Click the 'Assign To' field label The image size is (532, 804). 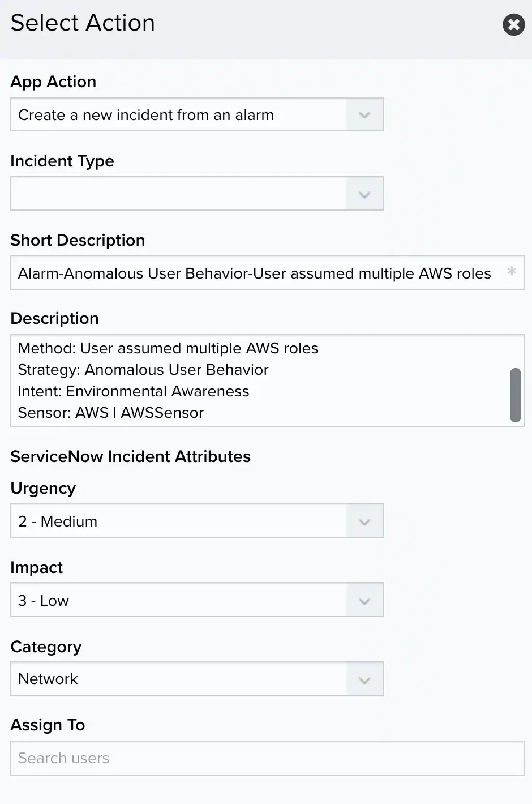tap(48, 725)
